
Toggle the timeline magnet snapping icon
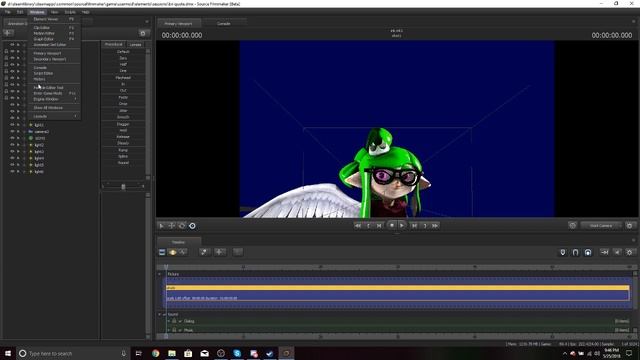point(576,253)
